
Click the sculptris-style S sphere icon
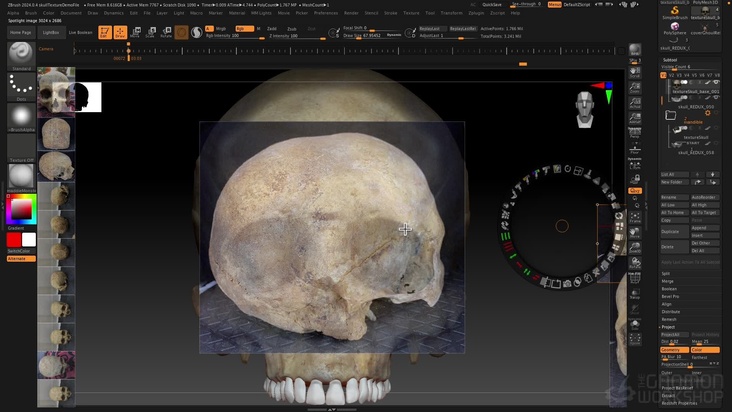pos(197,32)
